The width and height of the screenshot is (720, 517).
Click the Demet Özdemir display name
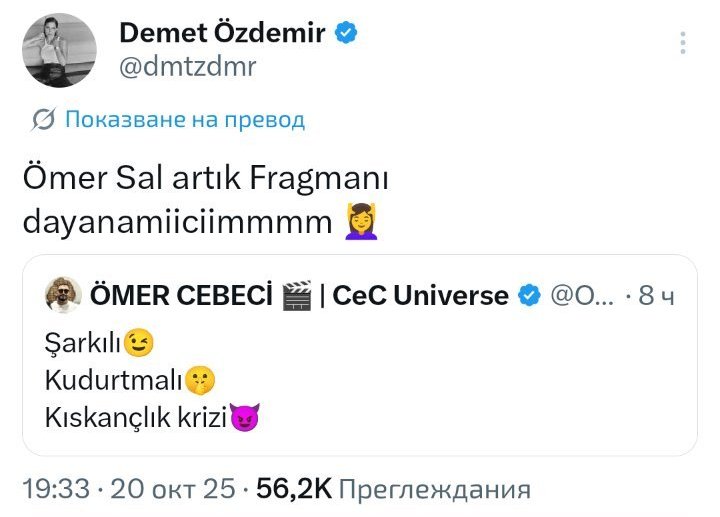[x=222, y=32]
